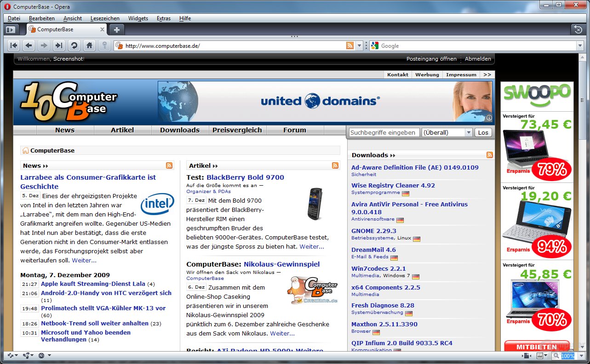The image size is (590, 364).
Task: Open Opera Unite status bar icon
Action: (26, 356)
